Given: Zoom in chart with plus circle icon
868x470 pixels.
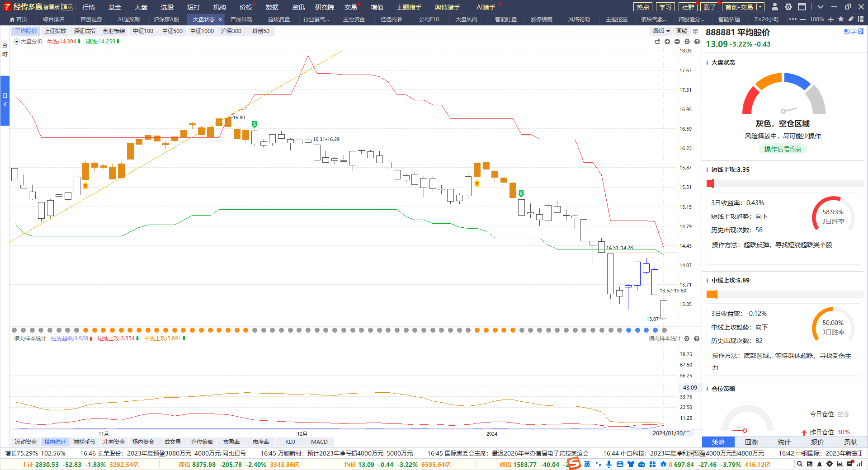Looking at the screenshot, I should (667, 42).
